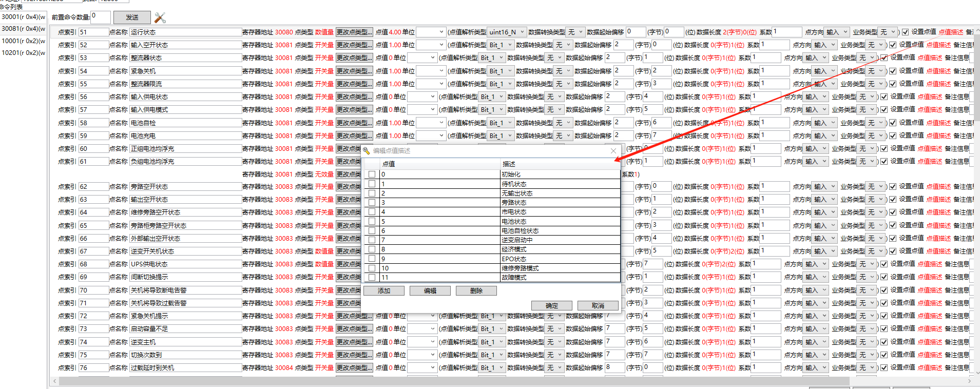This screenshot has width=980, height=389.
Task: Click point name field 过载延时到关机
Action: pyautogui.click(x=185, y=367)
